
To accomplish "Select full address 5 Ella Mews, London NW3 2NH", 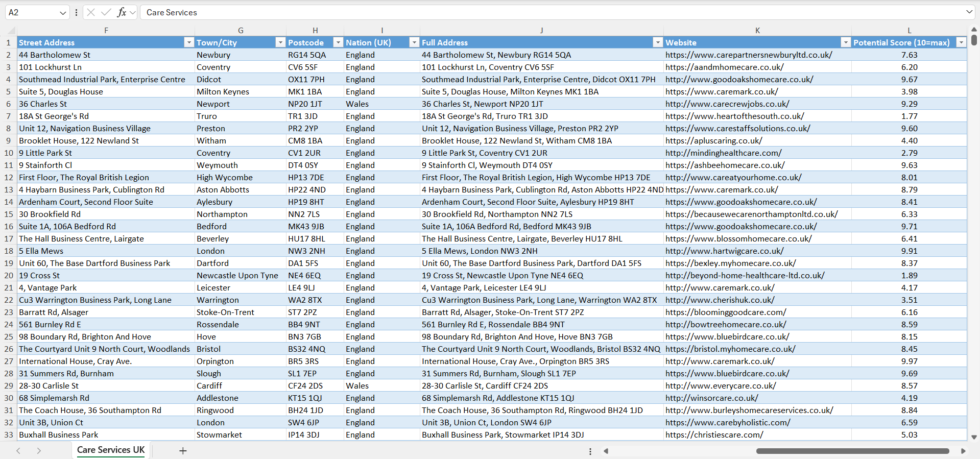I will coord(541,251).
